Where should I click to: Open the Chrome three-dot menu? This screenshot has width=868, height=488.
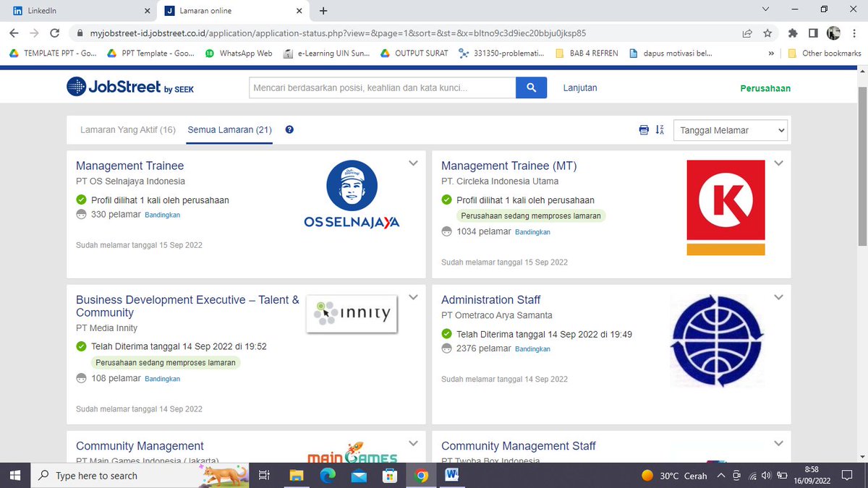click(x=854, y=33)
